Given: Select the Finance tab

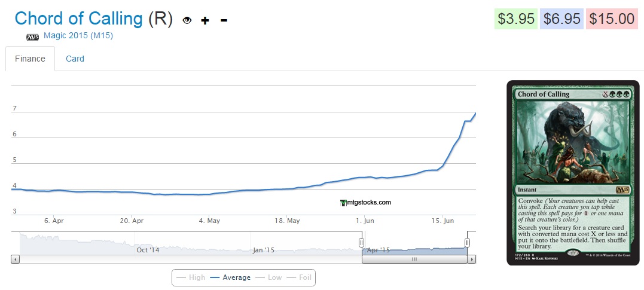Looking at the screenshot, I should click(30, 59).
